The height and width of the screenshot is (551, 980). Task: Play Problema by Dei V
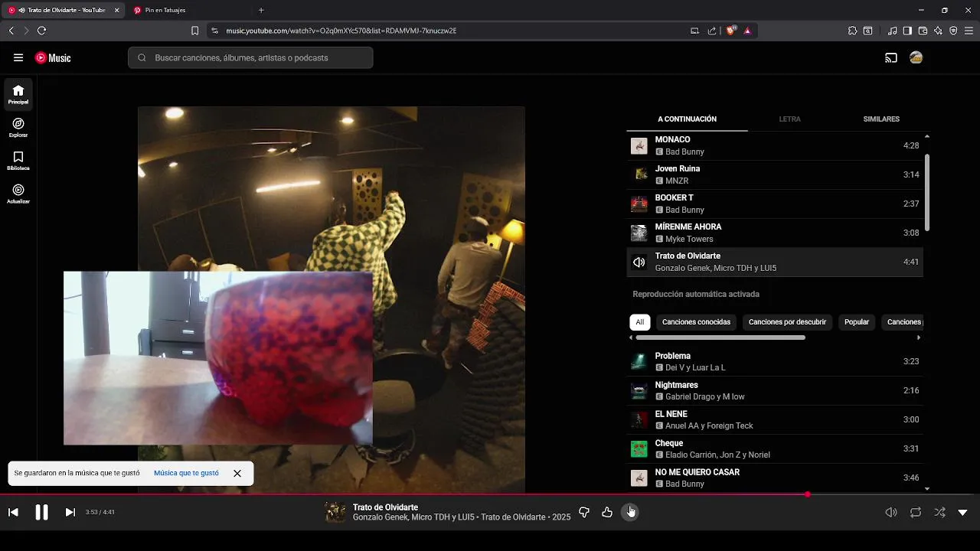[775, 361]
